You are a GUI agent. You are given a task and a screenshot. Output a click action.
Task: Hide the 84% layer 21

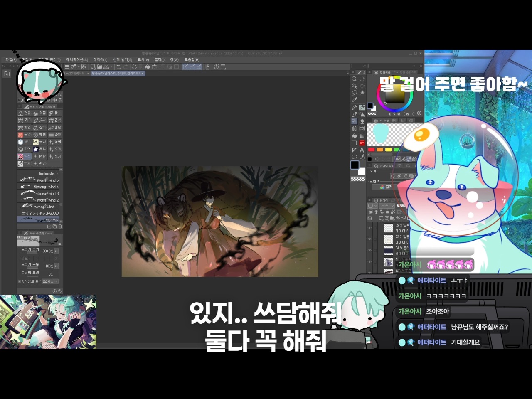[x=369, y=251]
